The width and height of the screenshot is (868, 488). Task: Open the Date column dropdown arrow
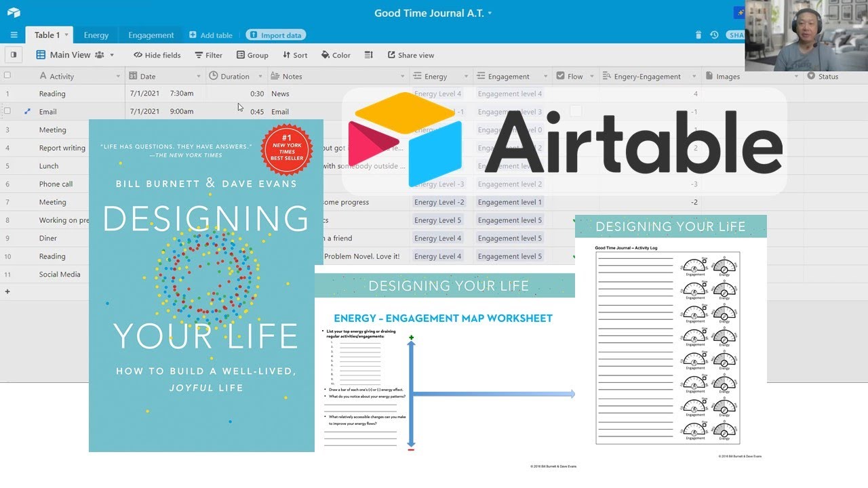point(199,76)
